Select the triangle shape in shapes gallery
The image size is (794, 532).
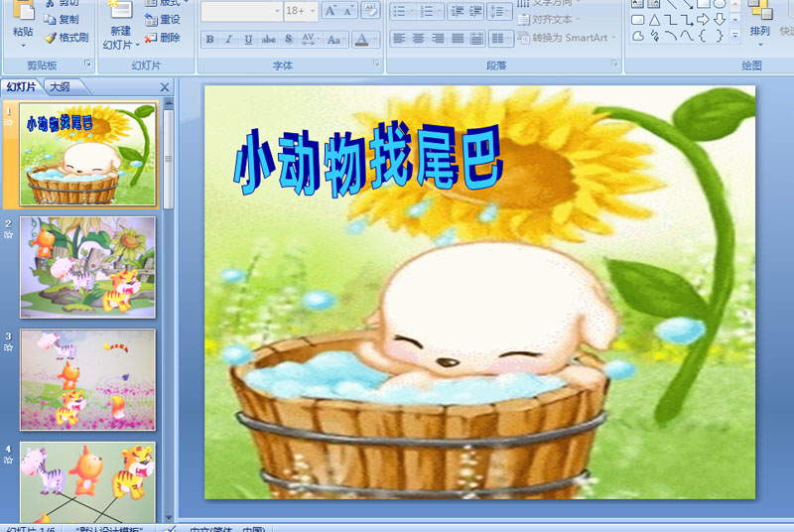tap(655, 19)
